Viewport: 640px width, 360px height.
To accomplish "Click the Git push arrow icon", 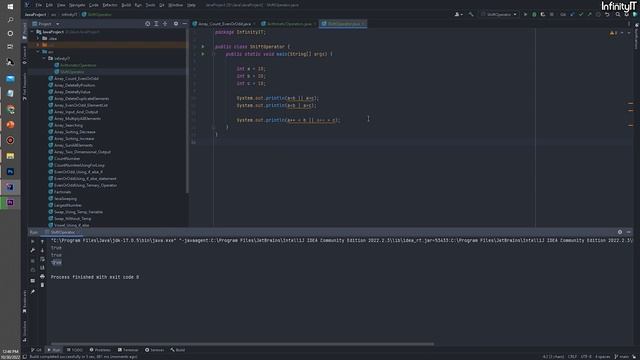I will 589,14.
